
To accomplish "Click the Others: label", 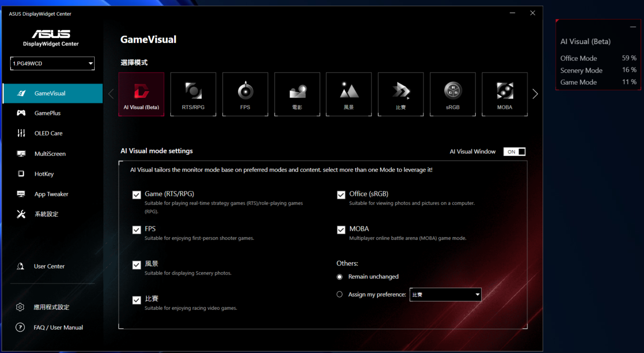I will [347, 263].
